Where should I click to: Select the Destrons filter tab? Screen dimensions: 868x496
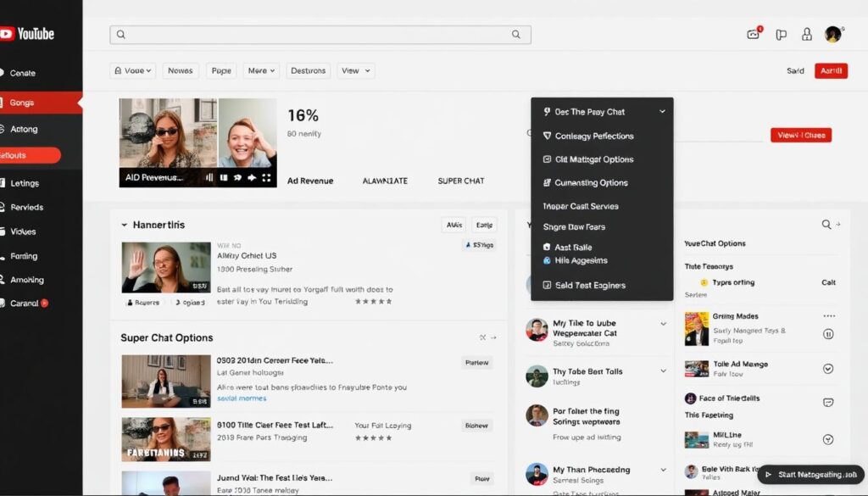309,71
